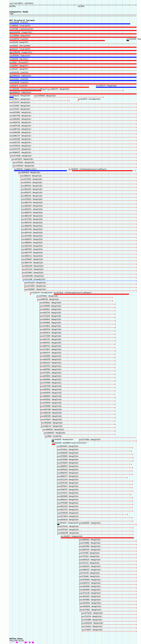The height and width of the screenshot is (644, 141).
Task: Click label nsv3416523 (Audano2019)
Action: pos(72,536)
